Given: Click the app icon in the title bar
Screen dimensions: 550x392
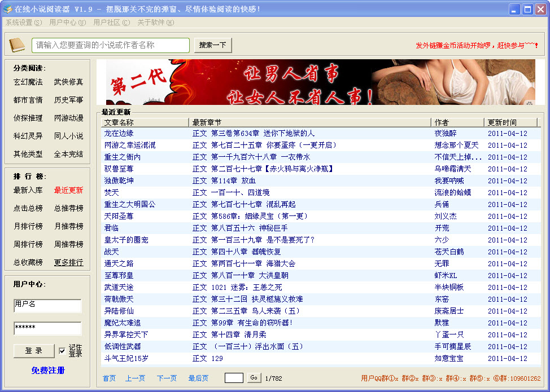Looking at the screenshot, I should [7, 9].
